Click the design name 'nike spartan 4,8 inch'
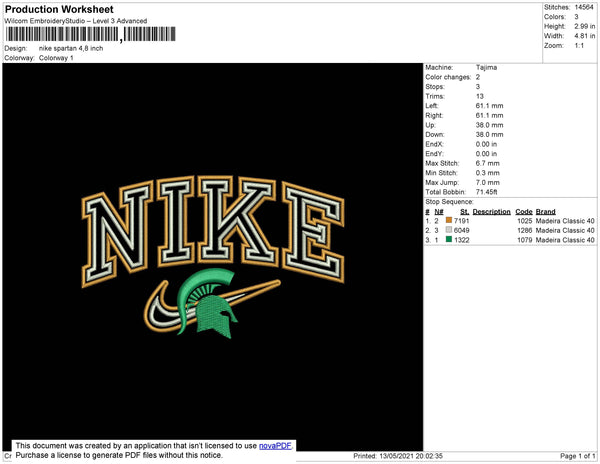 coord(71,49)
